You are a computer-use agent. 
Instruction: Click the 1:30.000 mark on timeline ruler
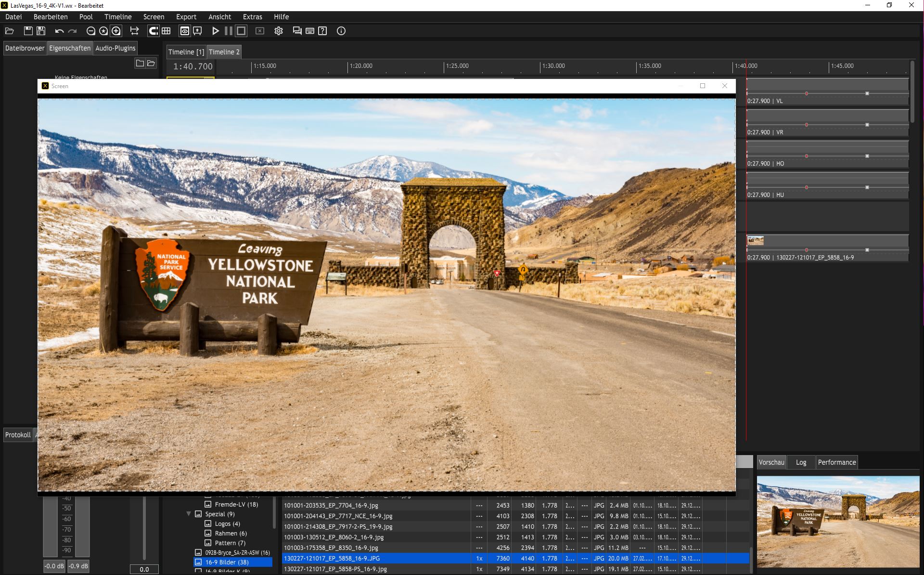[x=553, y=66]
